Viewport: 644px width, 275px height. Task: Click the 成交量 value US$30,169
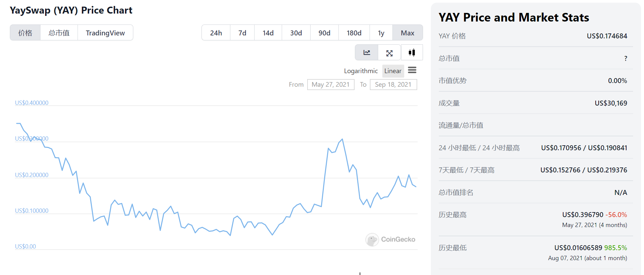click(611, 103)
